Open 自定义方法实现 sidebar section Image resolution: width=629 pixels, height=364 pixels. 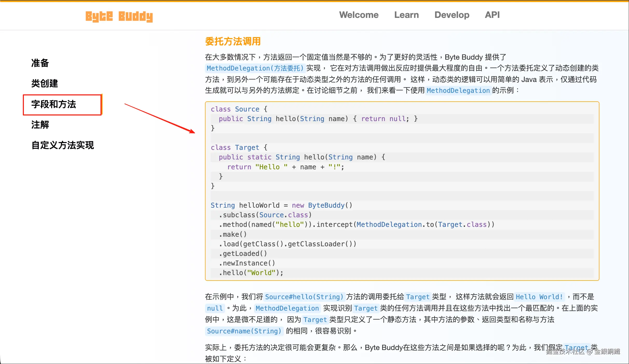[x=63, y=145]
